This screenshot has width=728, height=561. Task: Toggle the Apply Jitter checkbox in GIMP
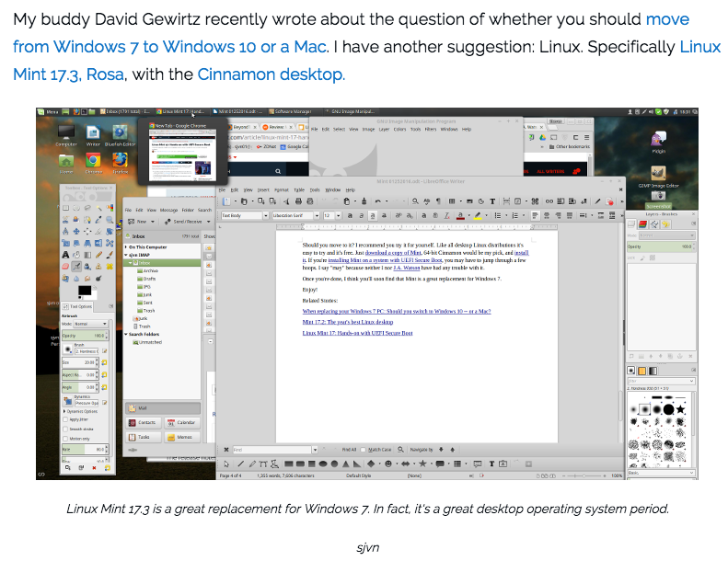65,419
